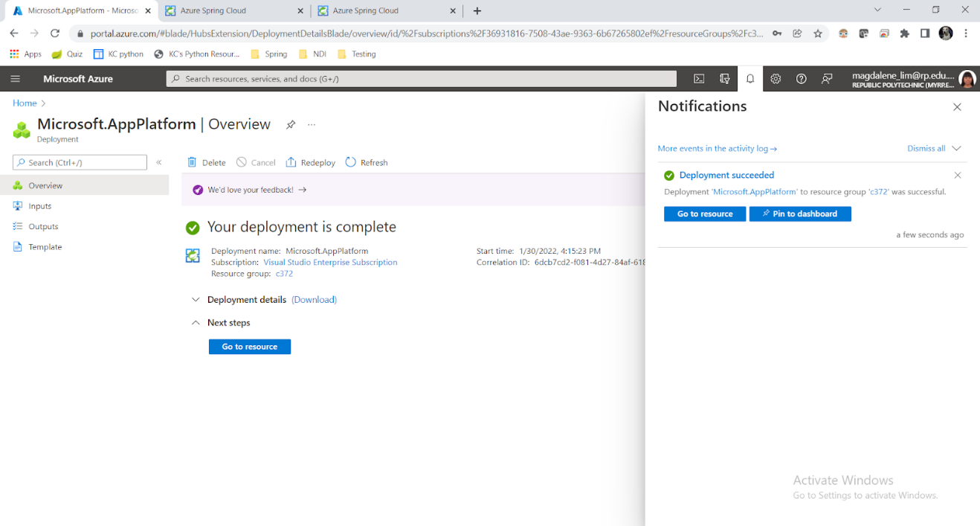Open the directory and subscription filter icon

point(724,78)
